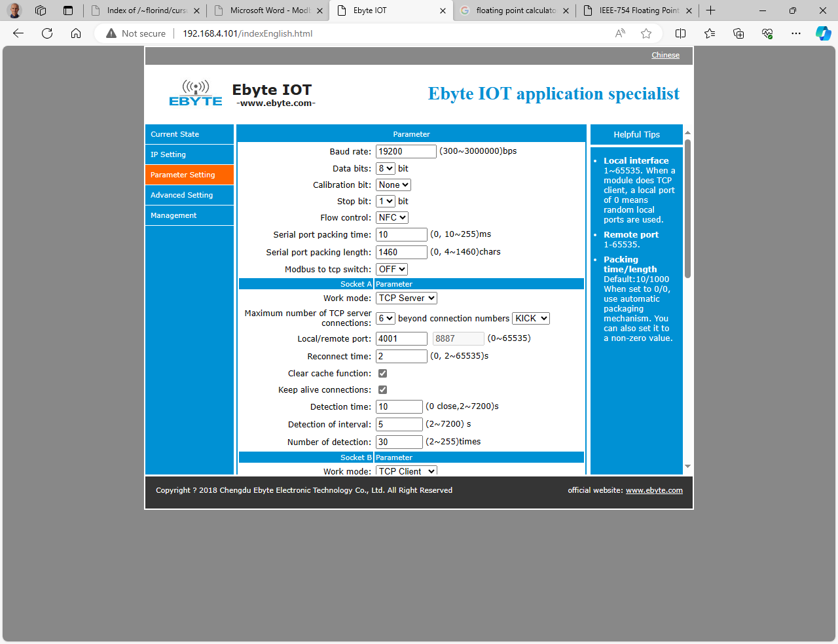Open Socket A Work mode dropdown
This screenshot has height=644, width=838.
pyautogui.click(x=407, y=298)
